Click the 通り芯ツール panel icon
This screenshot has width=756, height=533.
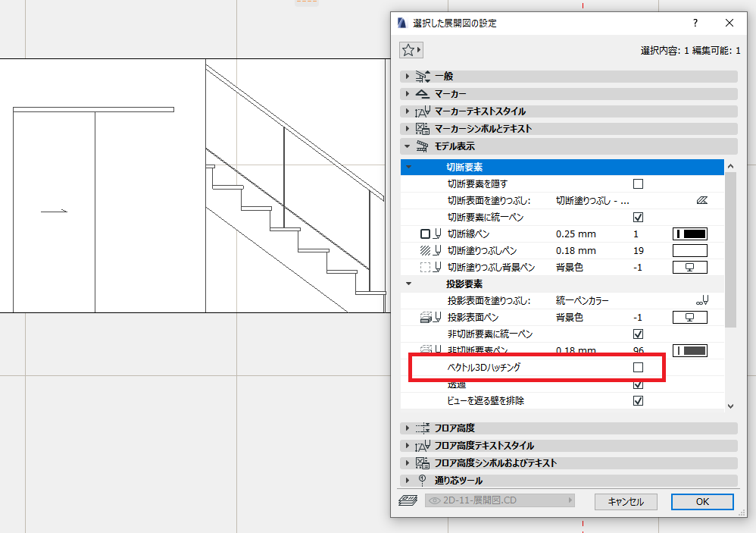(x=423, y=481)
